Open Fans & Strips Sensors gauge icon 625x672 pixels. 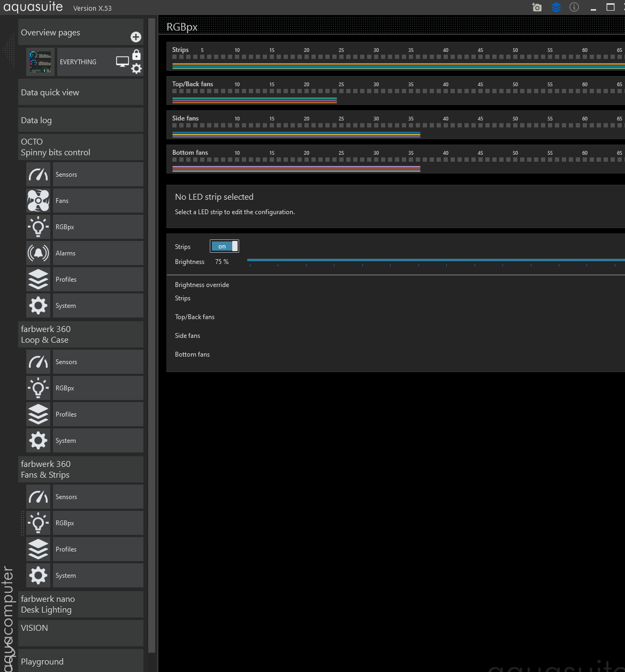[38, 497]
